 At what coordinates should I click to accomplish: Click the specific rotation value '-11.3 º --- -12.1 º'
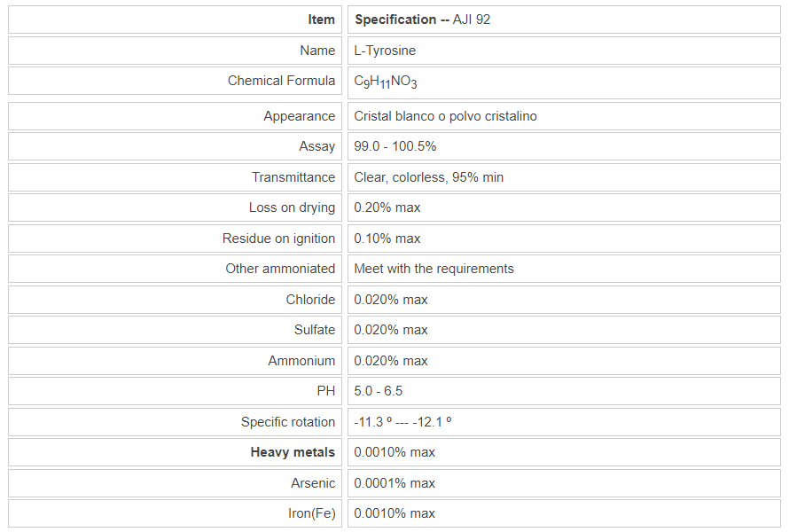402,422
